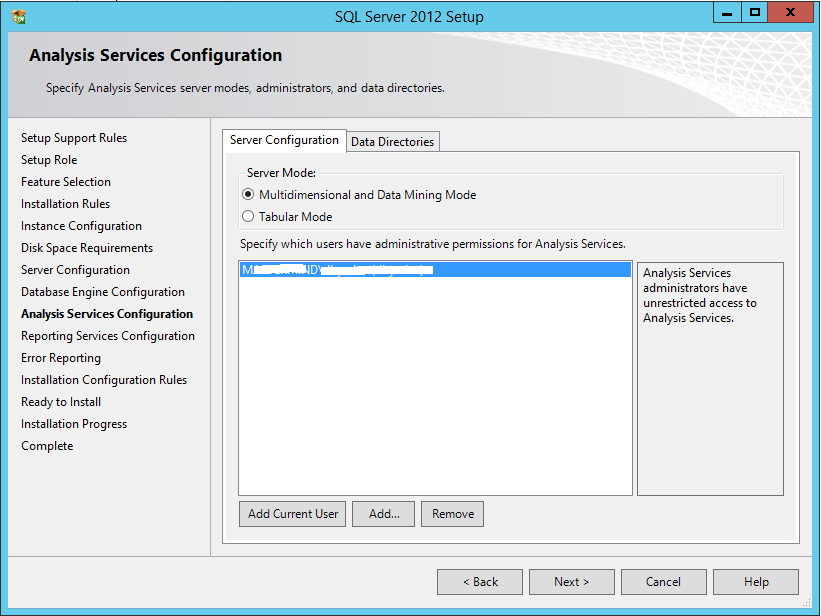Click Reporting Services Configuration step
The height and width of the screenshot is (616, 821).
point(108,336)
